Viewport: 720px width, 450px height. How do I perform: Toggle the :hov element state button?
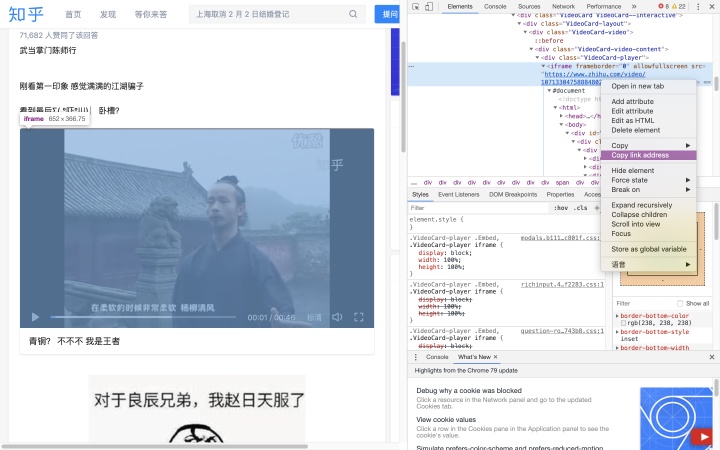point(561,208)
